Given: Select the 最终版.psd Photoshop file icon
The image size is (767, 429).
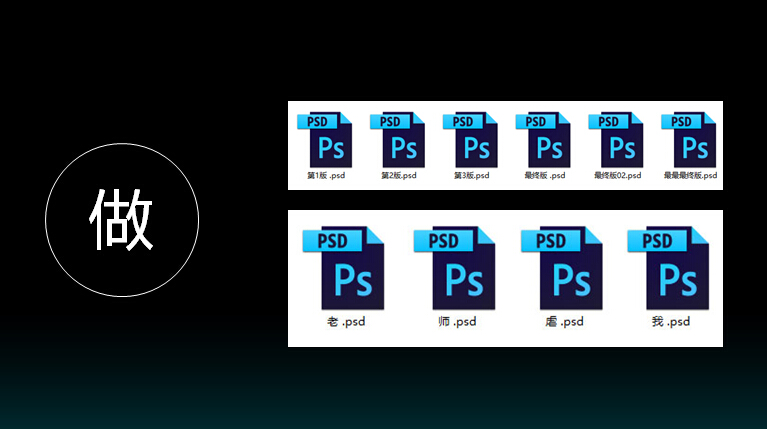Looking at the screenshot, I should coord(543,140).
